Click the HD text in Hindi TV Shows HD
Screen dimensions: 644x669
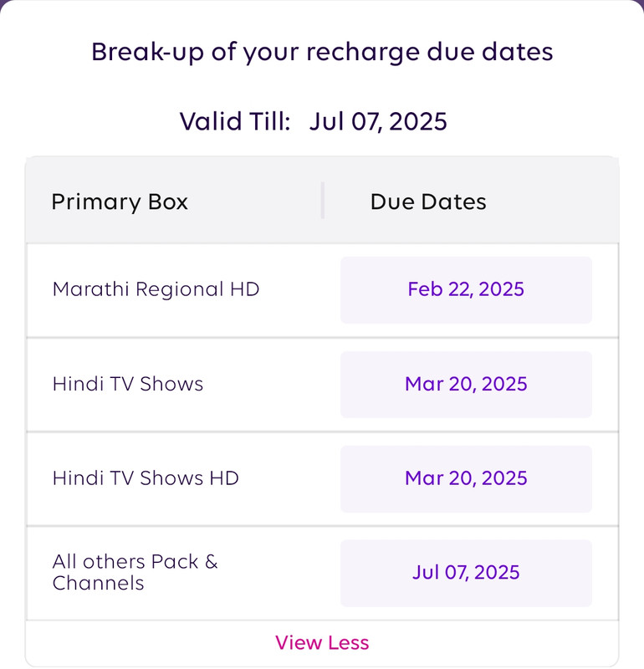tap(224, 478)
